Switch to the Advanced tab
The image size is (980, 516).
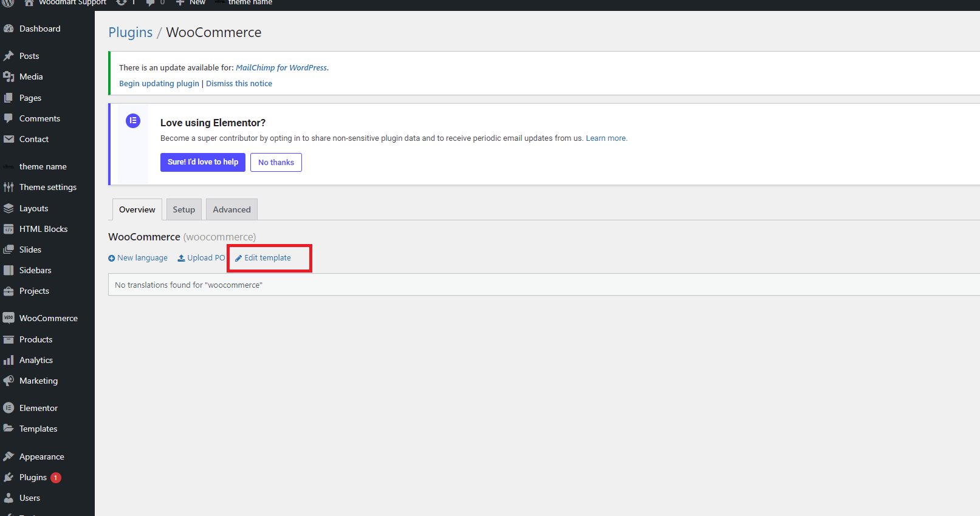coord(231,209)
